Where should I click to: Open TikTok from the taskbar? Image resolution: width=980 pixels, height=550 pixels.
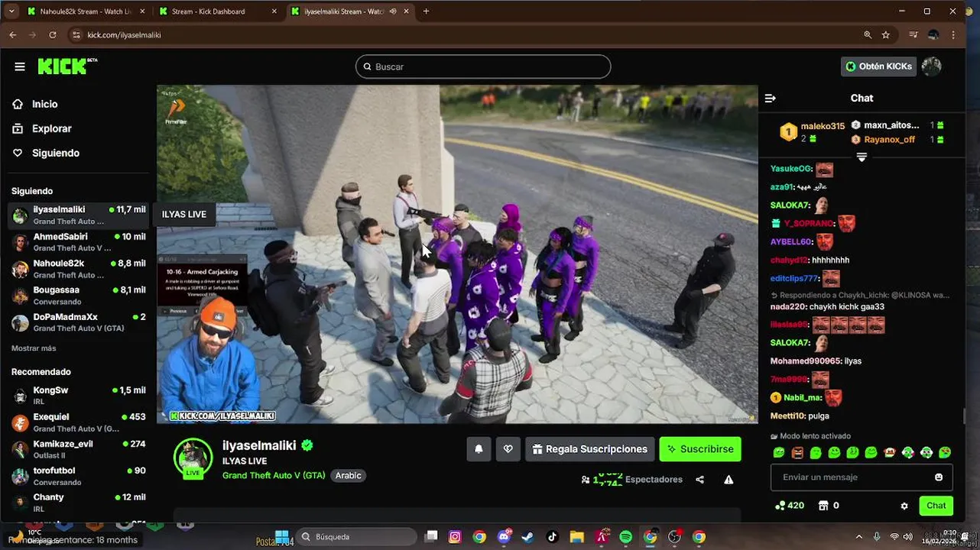[552, 537]
